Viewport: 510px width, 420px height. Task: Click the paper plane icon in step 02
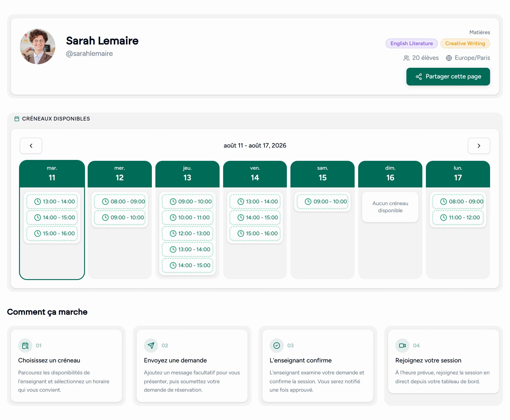tap(151, 346)
